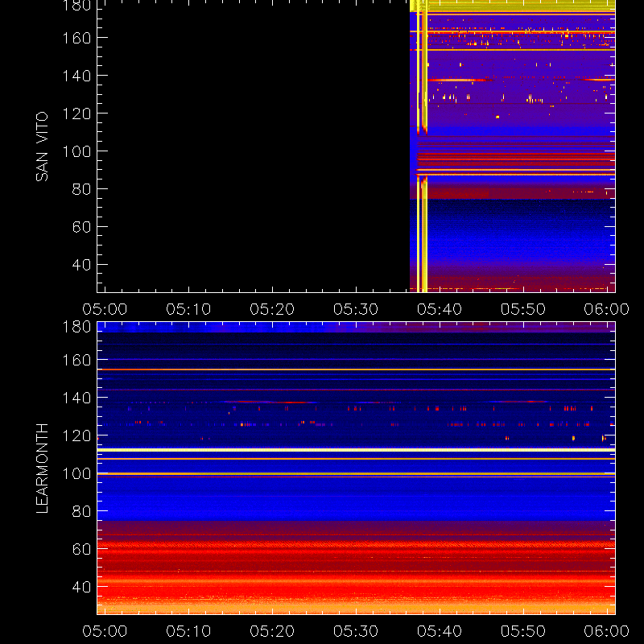Click 06:00 time label under LEARMONTH plot

pyautogui.click(x=607, y=631)
